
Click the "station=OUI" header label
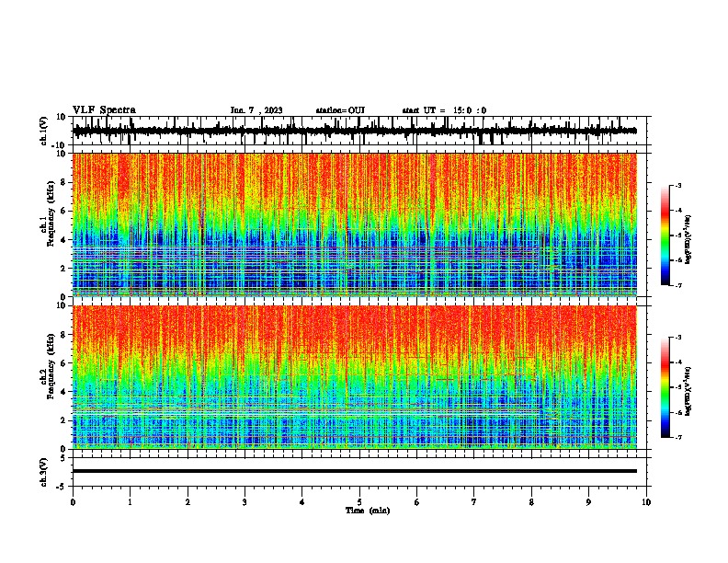tap(340, 110)
